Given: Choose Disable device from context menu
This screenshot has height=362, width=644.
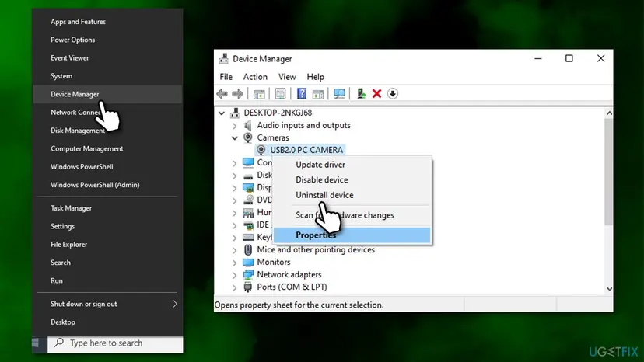Looking at the screenshot, I should point(352,179).
